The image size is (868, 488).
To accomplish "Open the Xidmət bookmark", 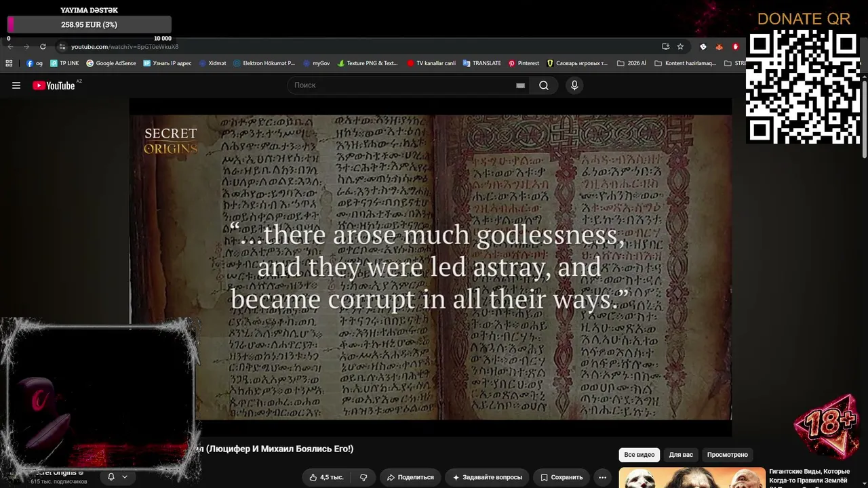I will click(212, 63).
